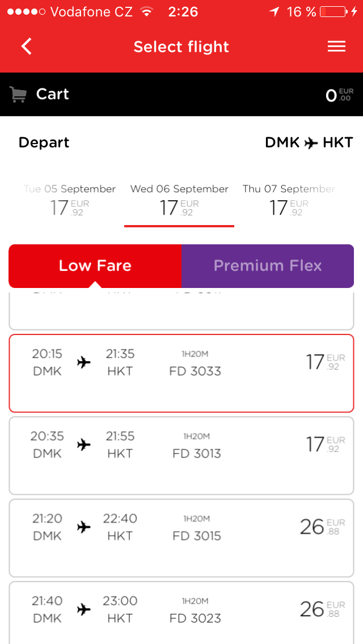
Task: Select the 20:35 FD 3013 flight card
Action: tap(181, 455)
